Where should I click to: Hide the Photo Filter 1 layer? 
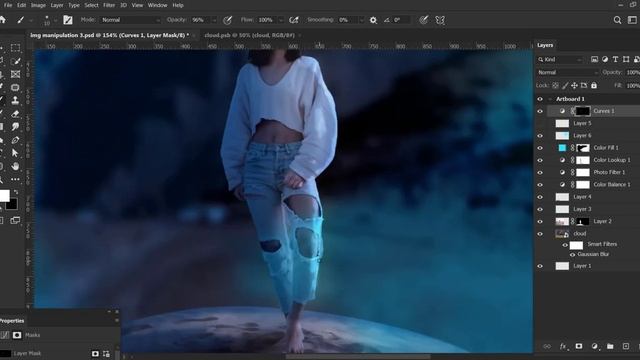tap(540, 172)
